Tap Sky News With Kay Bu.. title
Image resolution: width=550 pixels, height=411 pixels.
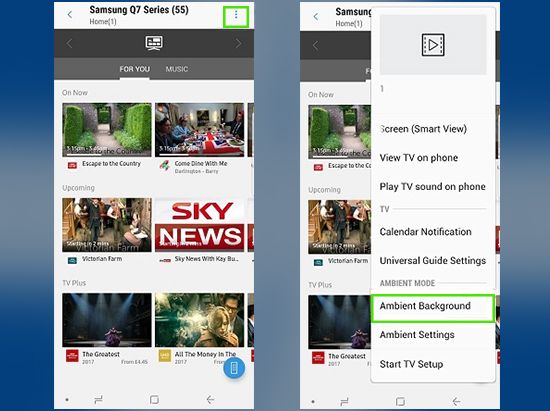pos(207,259)
